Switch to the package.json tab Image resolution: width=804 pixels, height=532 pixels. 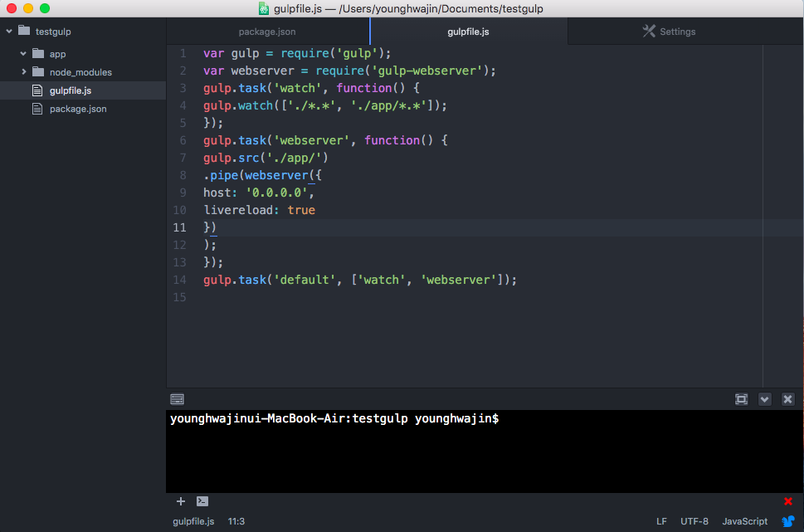[x=267, y=32]
